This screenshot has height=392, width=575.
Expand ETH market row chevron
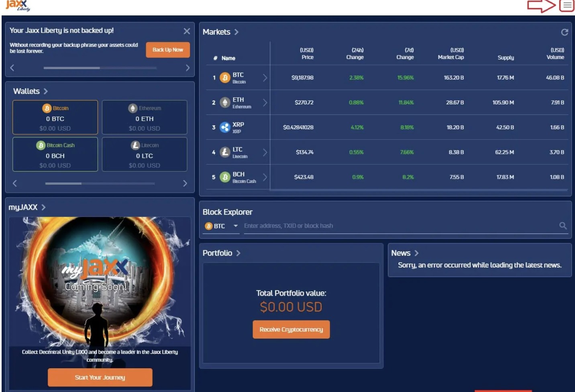point(265,103)
